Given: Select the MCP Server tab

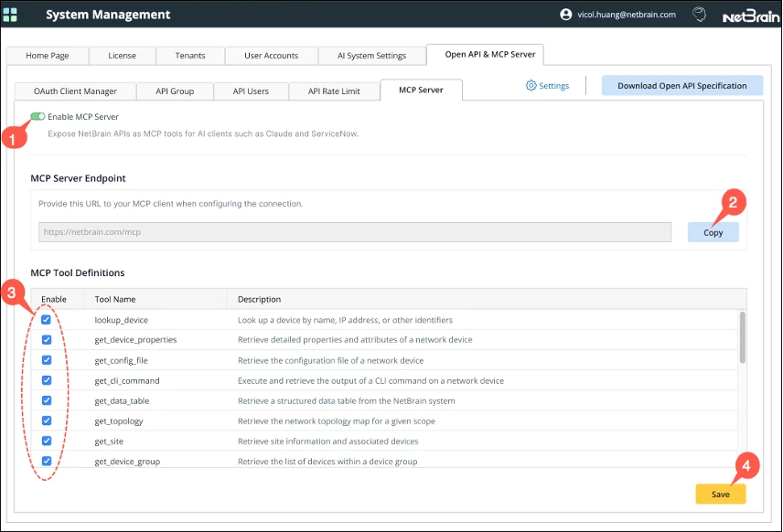Looking at the screenshot, I should tap(421, 90).
